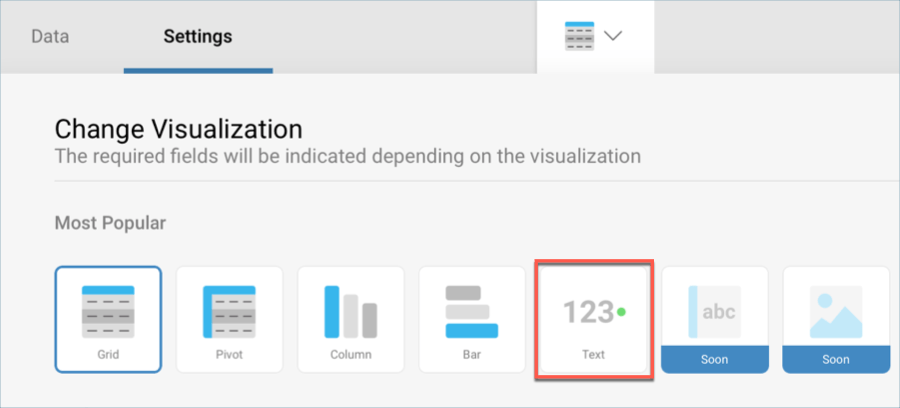Switch to the Data tab

[50, 37]
